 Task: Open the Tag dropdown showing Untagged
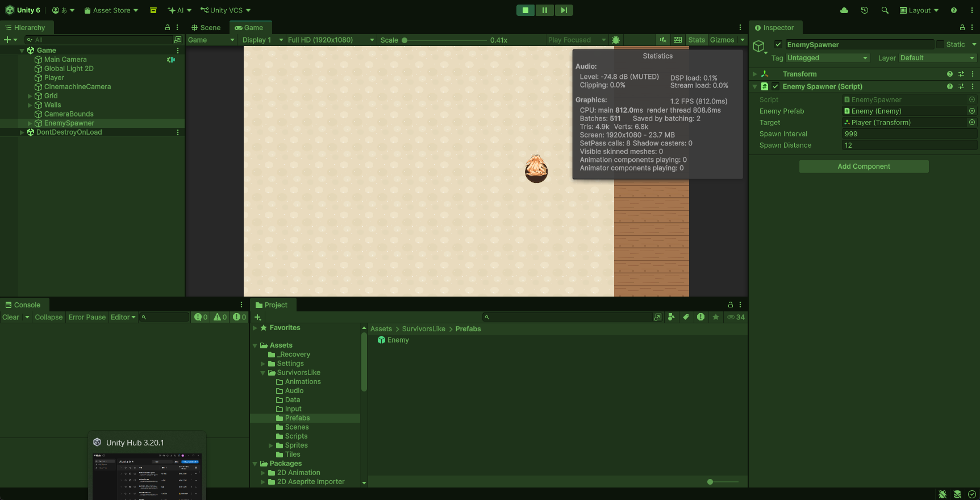(828, 58)
